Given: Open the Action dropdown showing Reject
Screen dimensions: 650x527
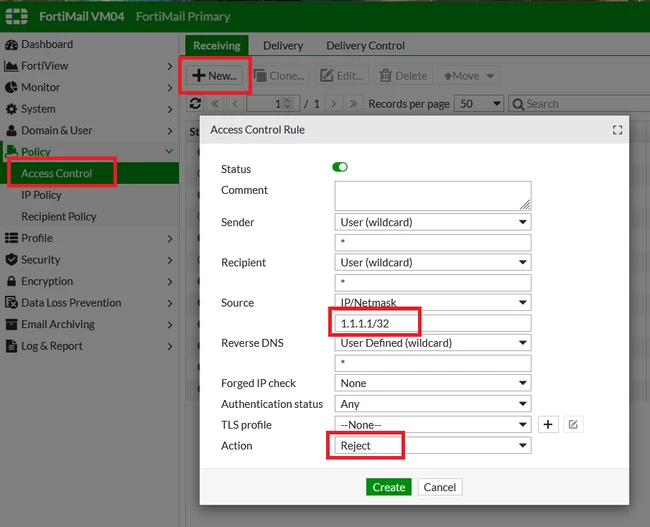Looking at the screenshot, I should [x=433, y=445].
